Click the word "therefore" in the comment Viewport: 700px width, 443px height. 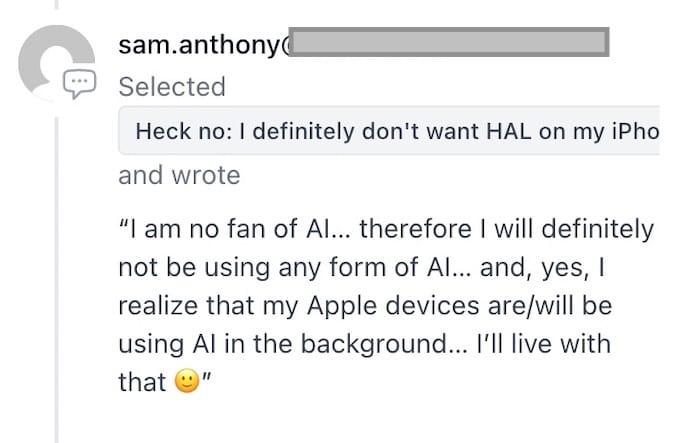pyautogui.click(x=415, y=229)
